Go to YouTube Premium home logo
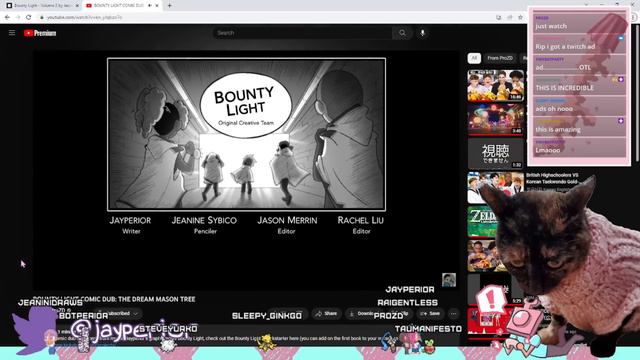640x360 pixels. [40, 33]
